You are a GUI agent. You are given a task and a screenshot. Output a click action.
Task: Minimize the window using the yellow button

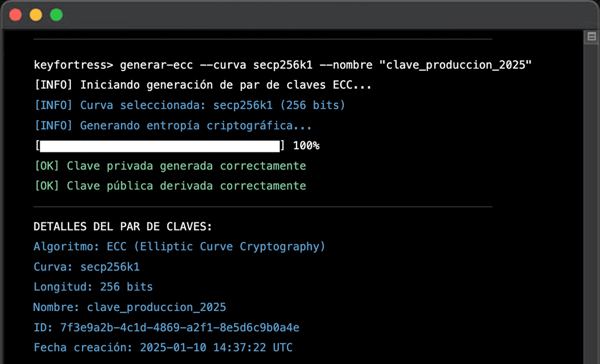click(36, 15)
